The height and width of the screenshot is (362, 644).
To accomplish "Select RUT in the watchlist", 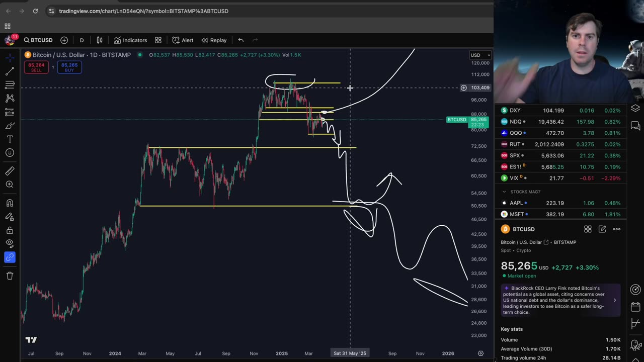I will pos(560,144).
